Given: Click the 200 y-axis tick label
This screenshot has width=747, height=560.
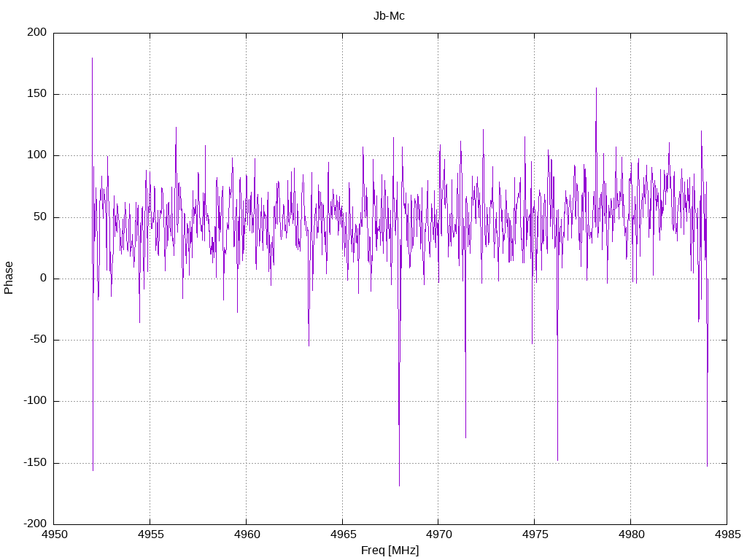Looking at the screenshot, I should pos(37,32).
